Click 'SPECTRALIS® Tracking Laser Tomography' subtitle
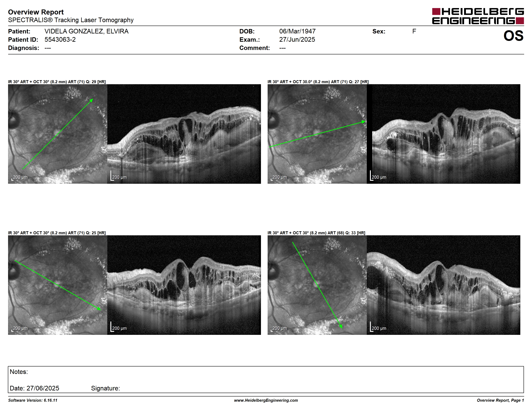532x411 pixels. 71,20
